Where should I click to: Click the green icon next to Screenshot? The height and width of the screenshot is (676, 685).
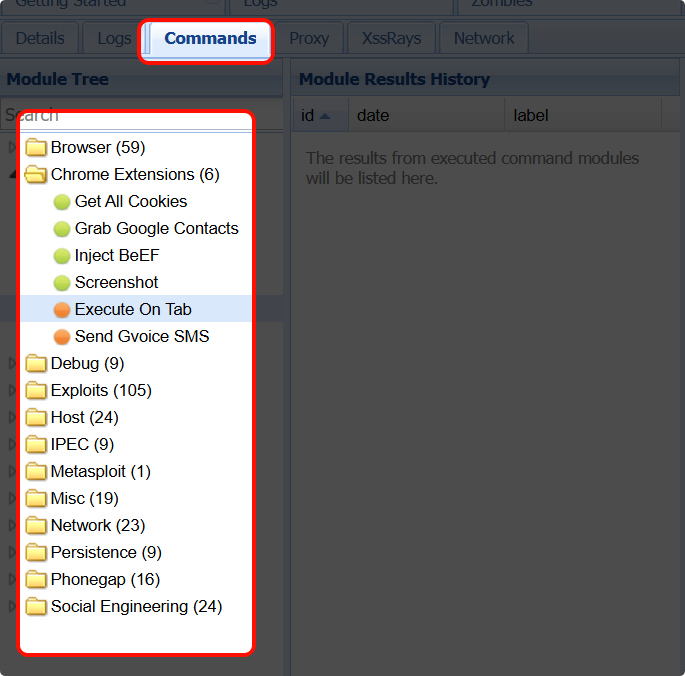62,283
